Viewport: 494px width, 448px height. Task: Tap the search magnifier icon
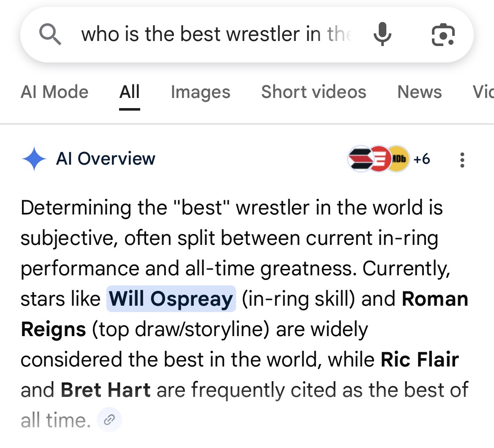click(50, 35)
